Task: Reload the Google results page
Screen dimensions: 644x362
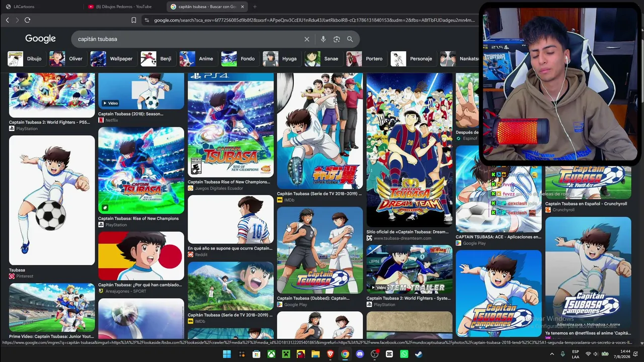Action: pyautogui.click(x=27, y=20)
